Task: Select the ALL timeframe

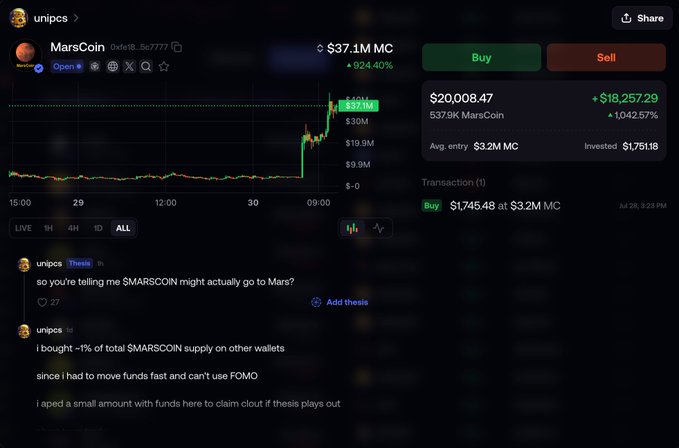Action: (x=123, y=228)
